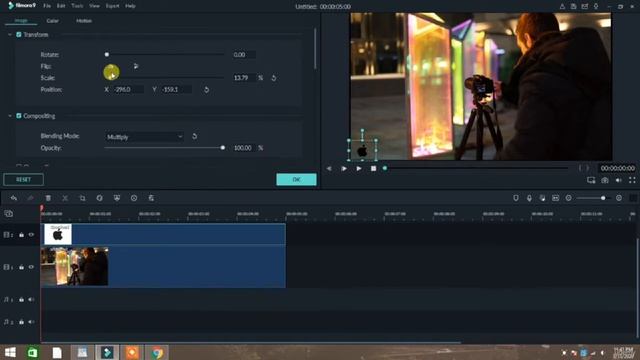Click the preview playback progress handle
Viewport: 640px width, 360px height.
384,168
